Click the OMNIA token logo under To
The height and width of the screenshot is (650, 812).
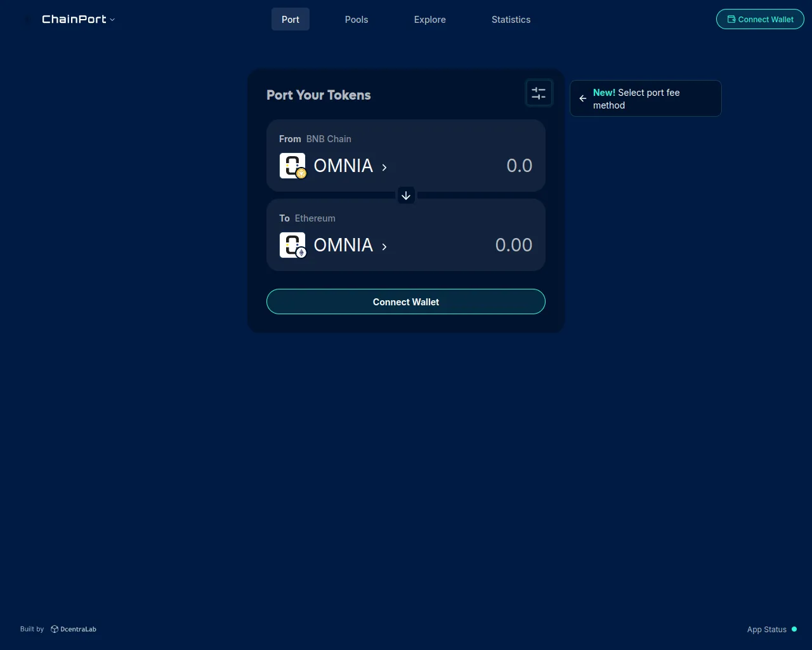(x=292, y=245)
